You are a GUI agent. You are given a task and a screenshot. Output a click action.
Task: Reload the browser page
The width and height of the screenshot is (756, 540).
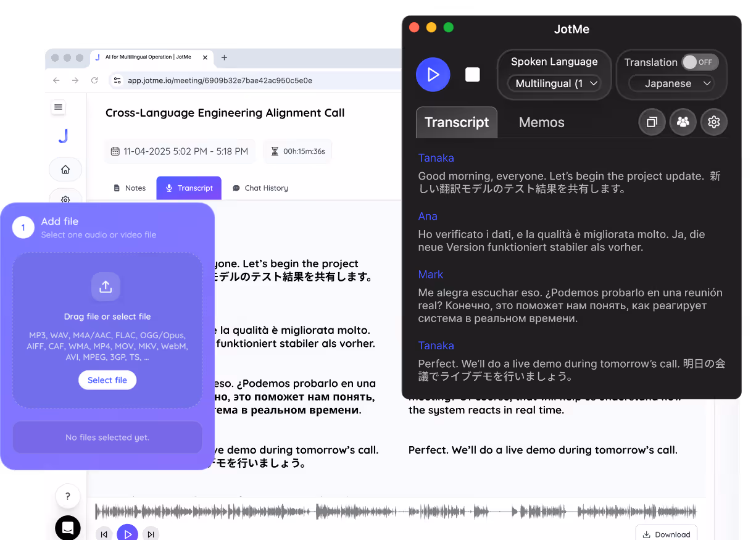pos(94,80)
